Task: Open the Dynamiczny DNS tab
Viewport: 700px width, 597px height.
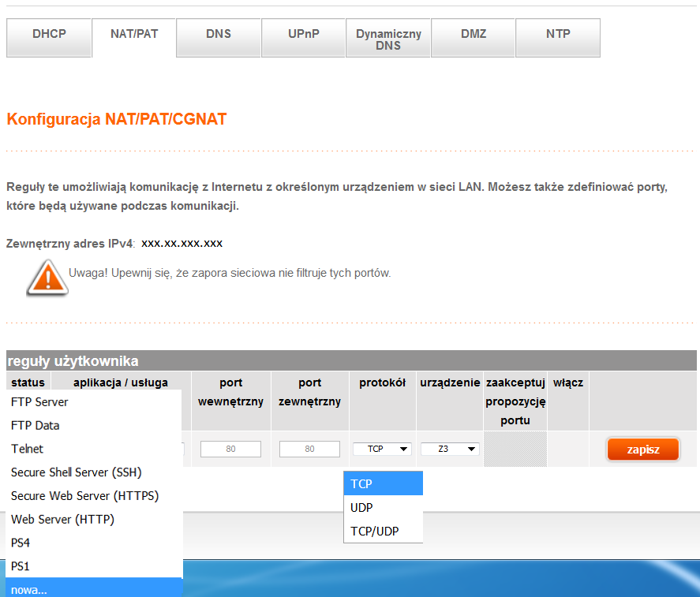Action: pyautogui.click(x=387, y=37)
